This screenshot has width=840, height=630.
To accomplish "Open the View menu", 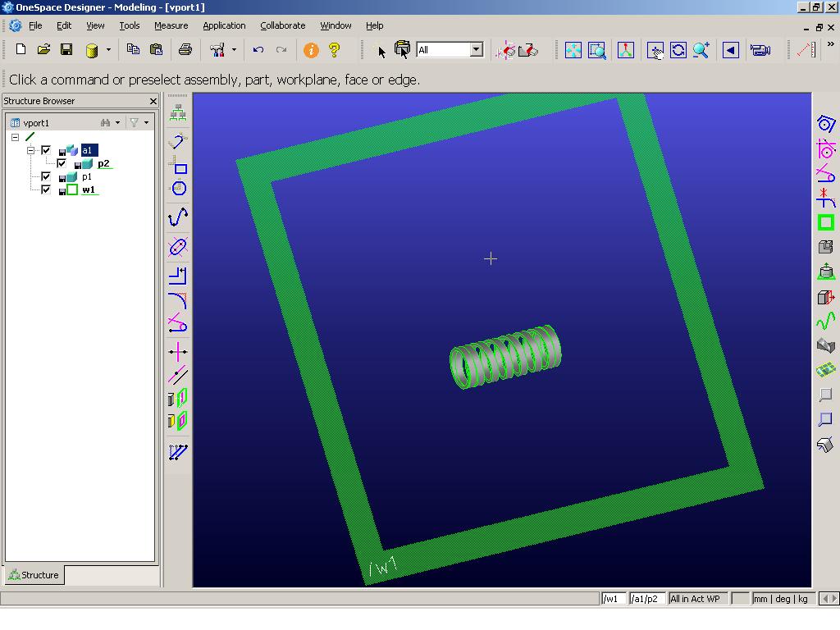I will tap(95, 25).
